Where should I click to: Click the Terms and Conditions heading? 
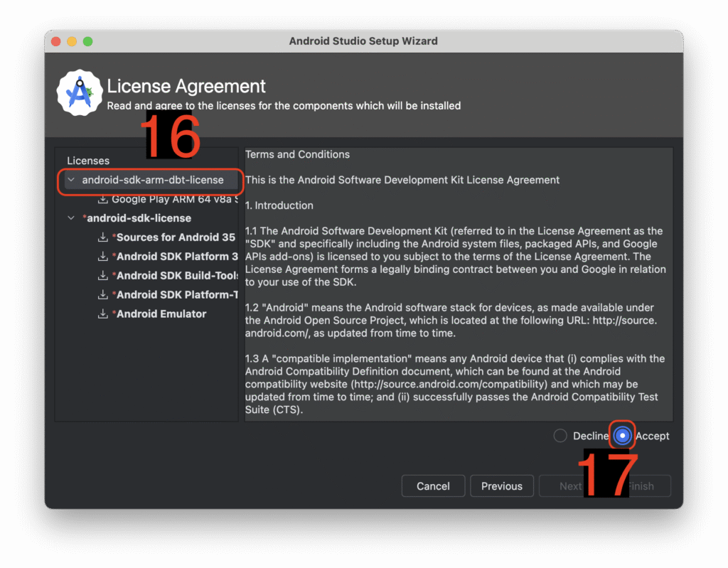coord(297,154)
